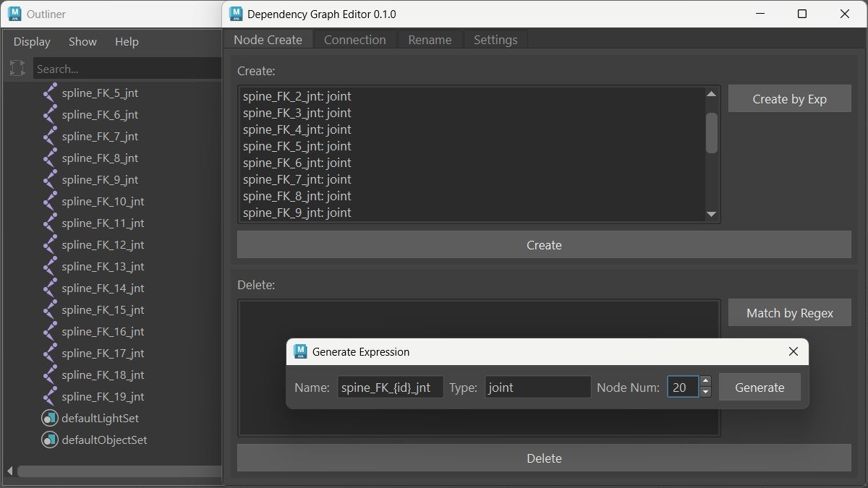
Task: Click the Type field containing joint
Action: click(x=538, y=387)
